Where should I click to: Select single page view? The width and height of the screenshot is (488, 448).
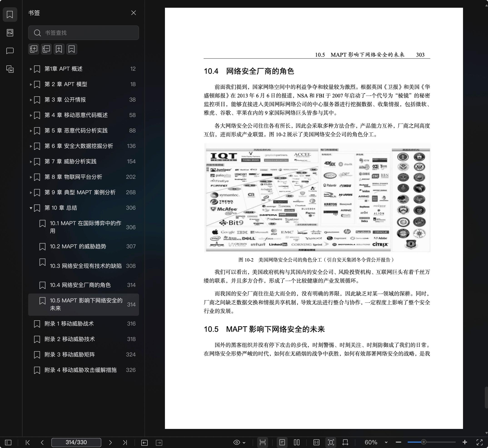pos(282,442)
